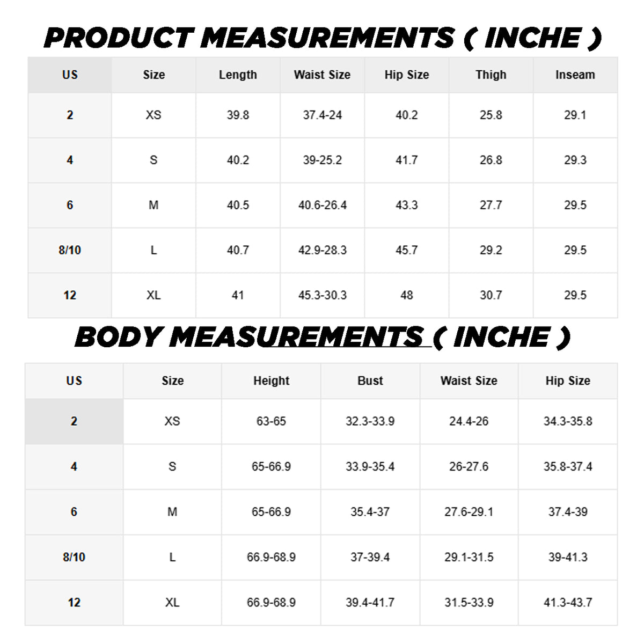Click the Bust column header
Viewport: 644px width, 644px height.
coord(370,381)
